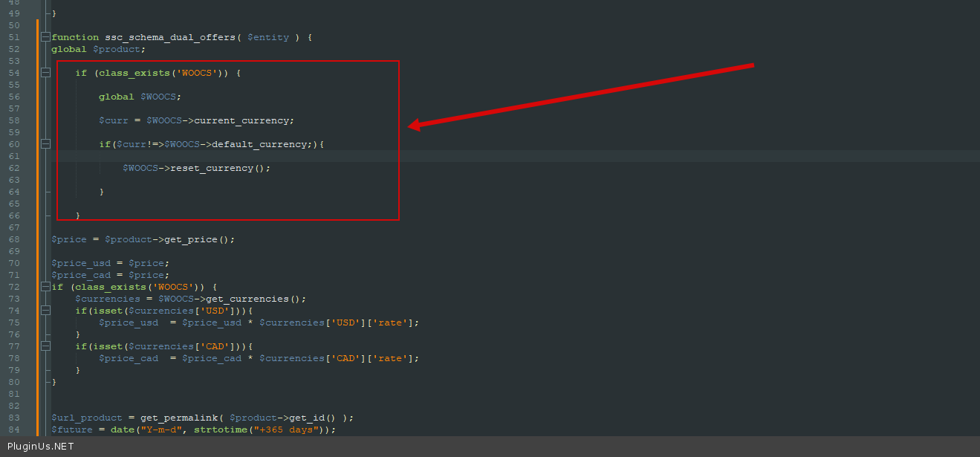Click line number 68 in the gutter
980x457 pixels.
click(14, 239)
